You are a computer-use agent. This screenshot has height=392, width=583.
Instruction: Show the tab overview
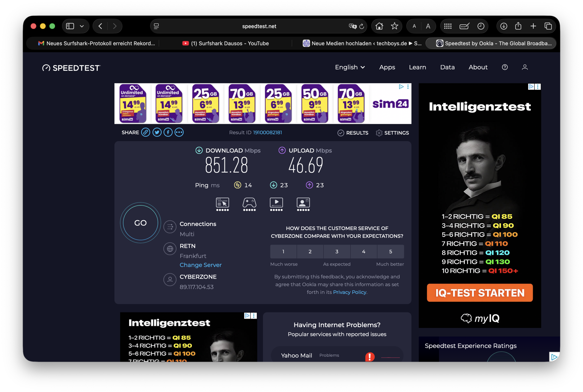click(548, 26)
